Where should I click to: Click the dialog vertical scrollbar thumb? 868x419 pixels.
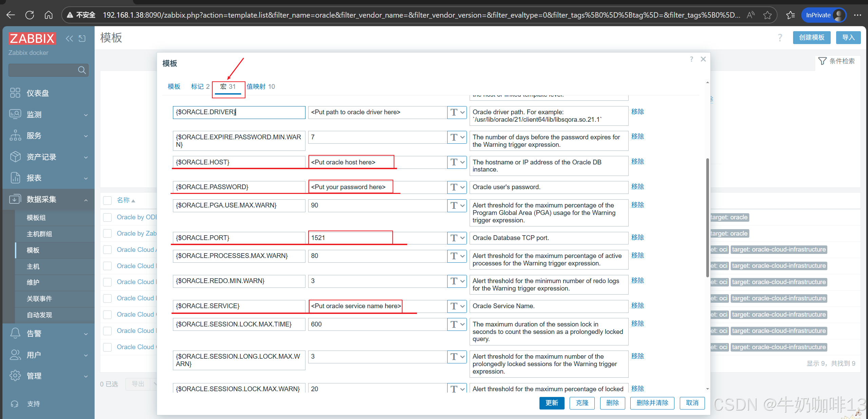[707, 217]
